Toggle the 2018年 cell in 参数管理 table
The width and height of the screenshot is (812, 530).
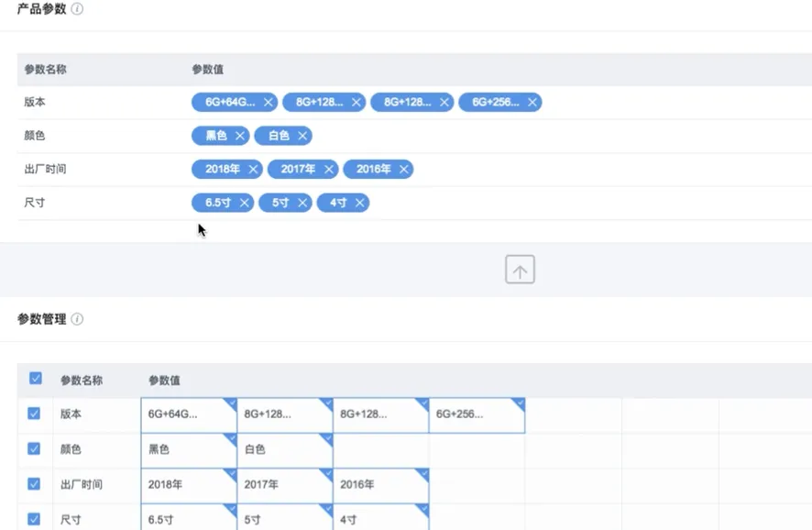click(x=189, y=485)
